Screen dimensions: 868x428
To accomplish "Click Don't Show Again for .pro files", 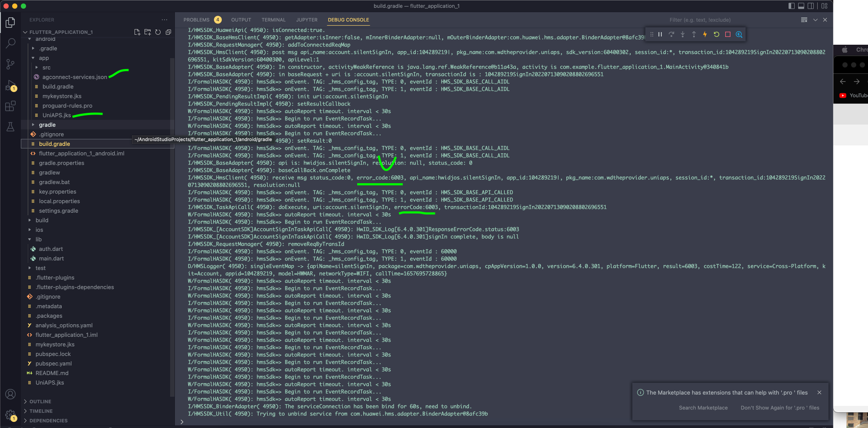I will pyautogui.click(x=780, y=408).
